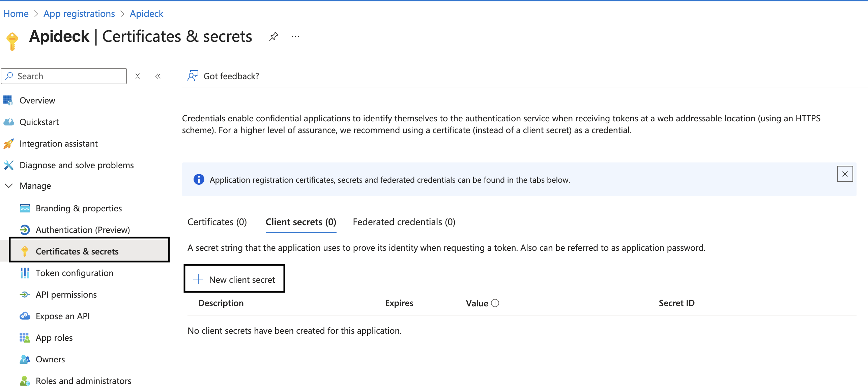Screen dimensions: 868x391
Task: Dismiss the blue information banner
Action: click(x=845, y=174)
